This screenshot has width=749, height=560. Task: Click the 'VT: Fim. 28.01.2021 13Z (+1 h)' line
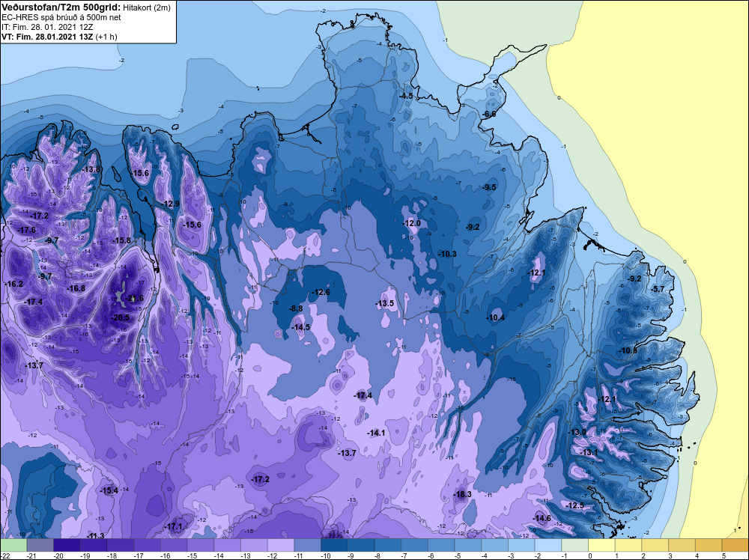(59, 36)
